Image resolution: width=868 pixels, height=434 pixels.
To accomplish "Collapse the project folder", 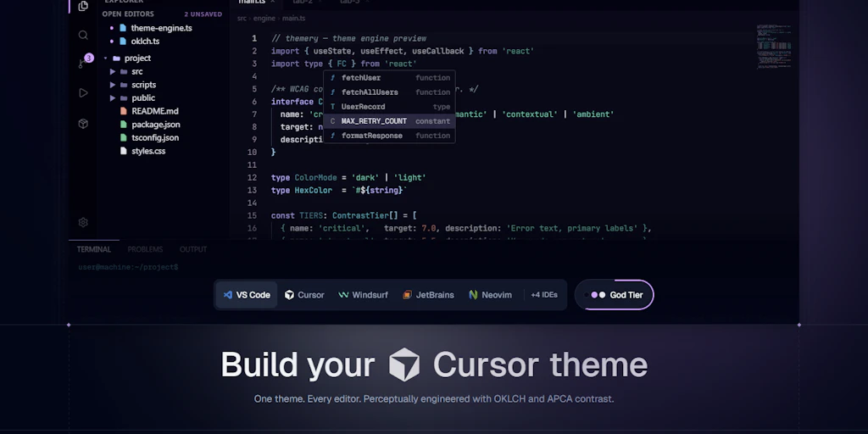I will pos(105,58).
